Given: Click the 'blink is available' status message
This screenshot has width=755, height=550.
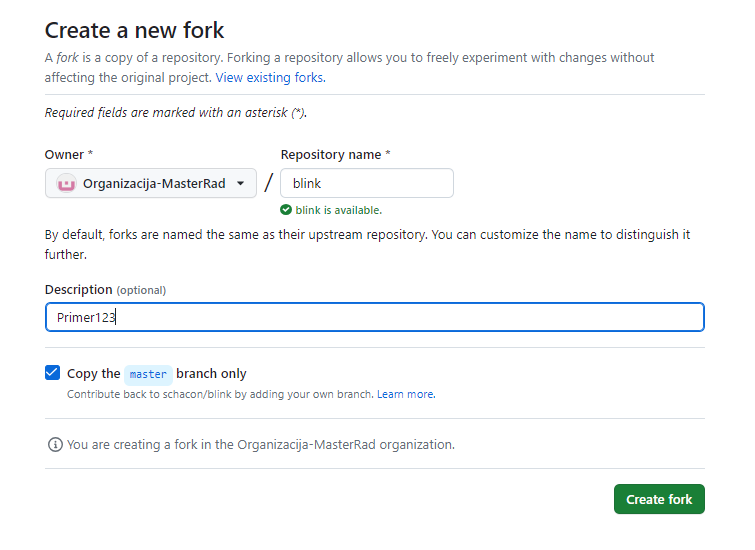Looking at the screenshot, I should point(338,210).
